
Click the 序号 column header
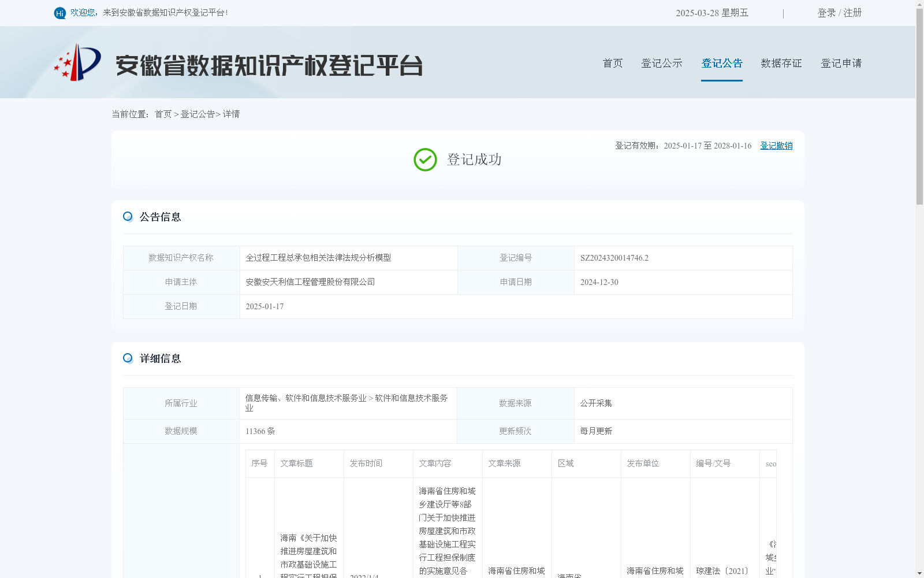pos(259,464)
